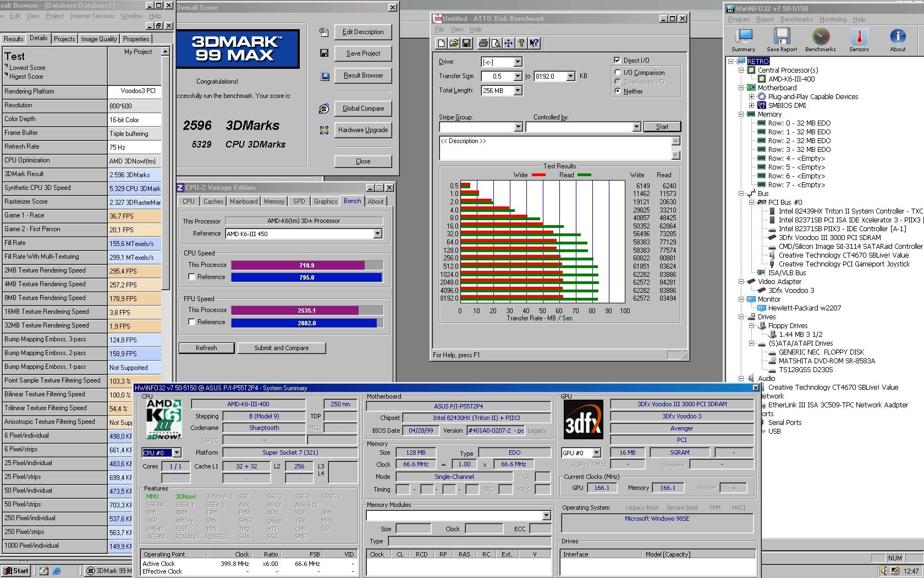Click HWiNFO32 About info icon
The image size is (924, 578).
click(x=898, y=40)
